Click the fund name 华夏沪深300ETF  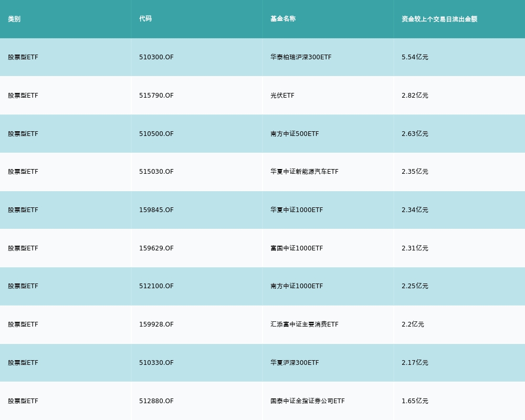coord(295,362)
